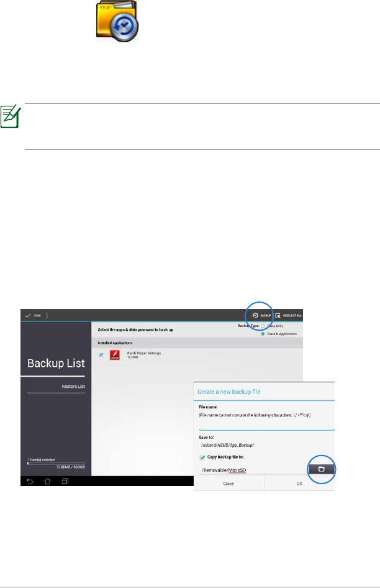
Task: Uncheck the Flash Player Settings checkbox
Action: [101, 355]
